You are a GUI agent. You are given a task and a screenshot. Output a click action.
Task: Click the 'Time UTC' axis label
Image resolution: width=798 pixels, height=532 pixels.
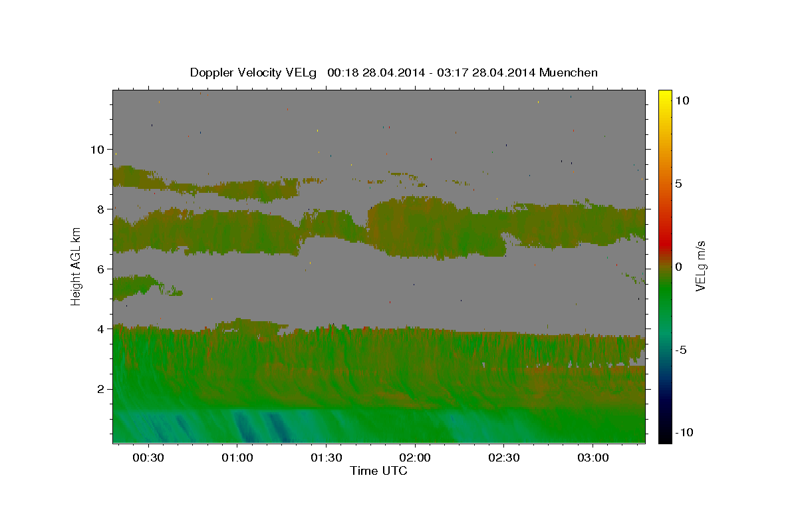coord(378,471)
